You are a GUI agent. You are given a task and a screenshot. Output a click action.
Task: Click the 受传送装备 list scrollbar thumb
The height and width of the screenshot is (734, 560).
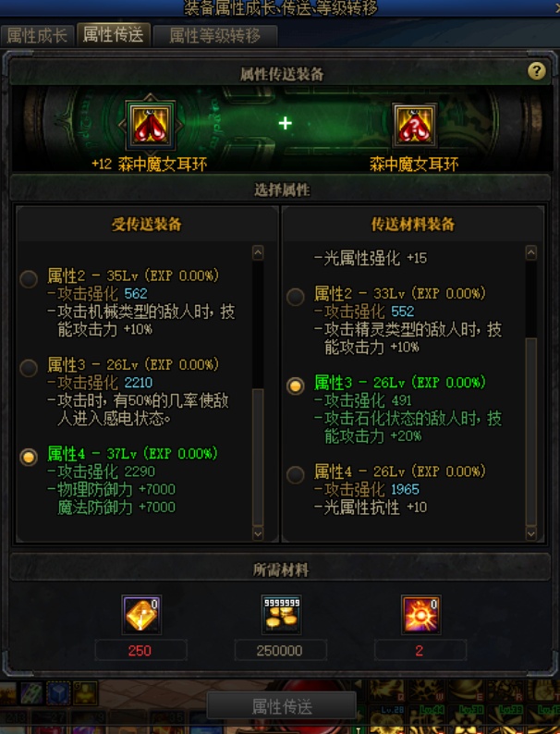click(x=258, y=457)
